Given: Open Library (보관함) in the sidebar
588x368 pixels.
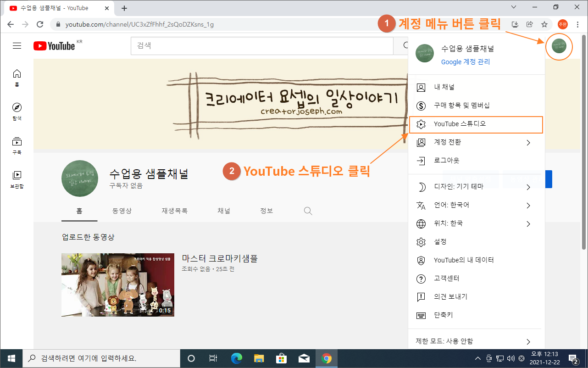Looking at the screenshot, I should point(17,179).
